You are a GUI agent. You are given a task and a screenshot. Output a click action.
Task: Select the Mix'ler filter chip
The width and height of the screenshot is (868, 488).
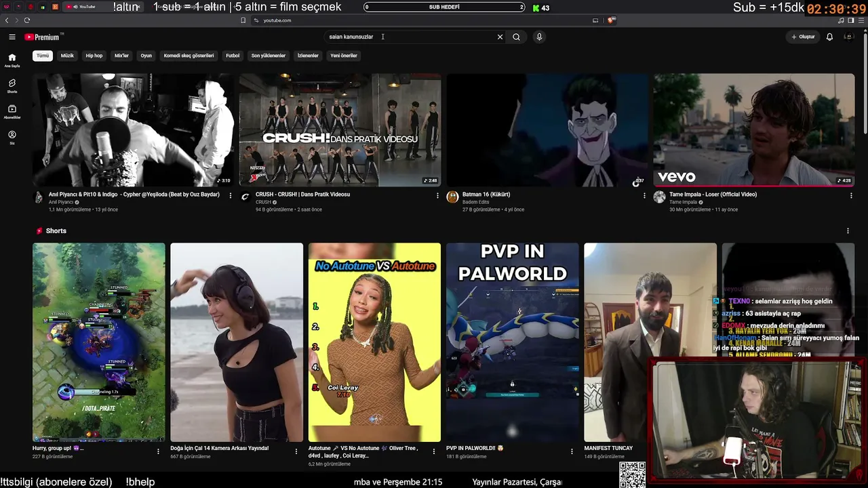click(121, 56)
